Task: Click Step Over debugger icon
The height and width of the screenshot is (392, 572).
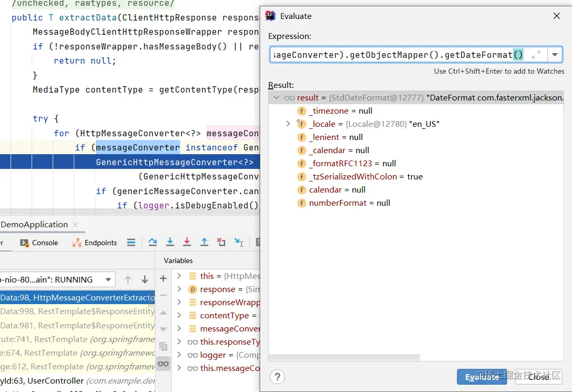Action: click(x=153, y=242)
